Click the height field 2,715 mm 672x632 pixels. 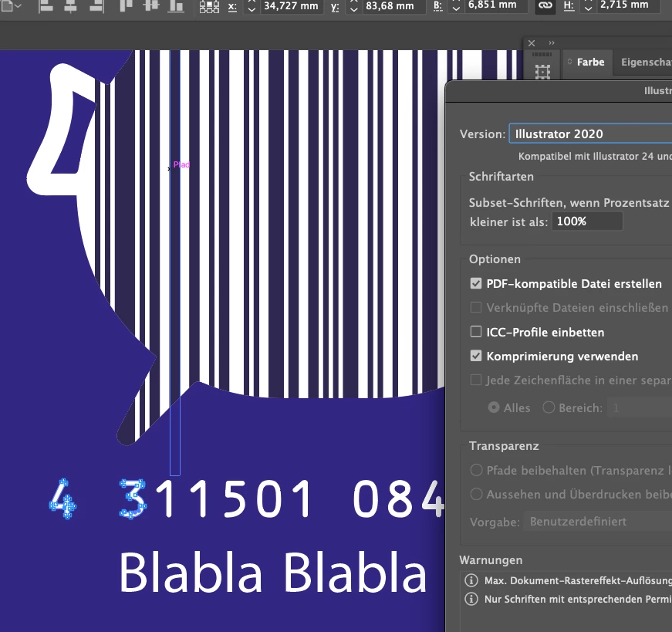(x=628, y=6)
